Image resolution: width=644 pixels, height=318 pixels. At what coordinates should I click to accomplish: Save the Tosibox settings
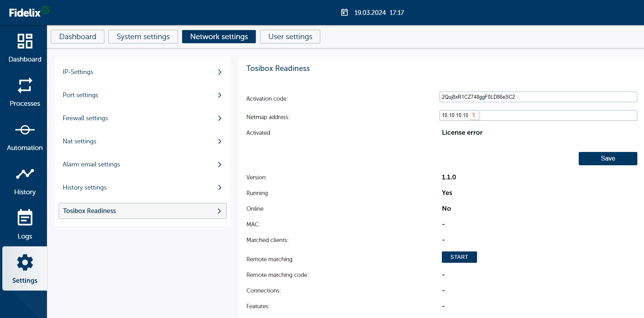tap(608, 159)
